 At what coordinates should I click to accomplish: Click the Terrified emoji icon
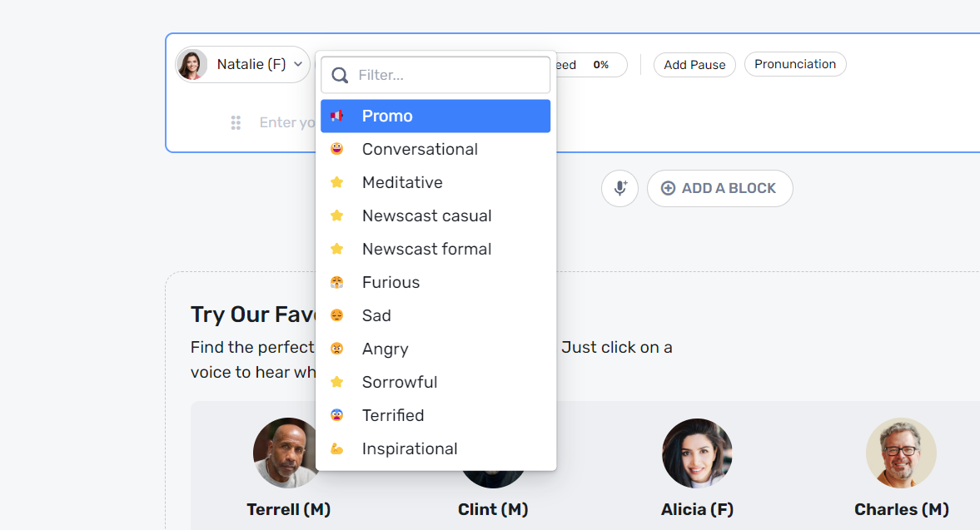pos(337,416)
